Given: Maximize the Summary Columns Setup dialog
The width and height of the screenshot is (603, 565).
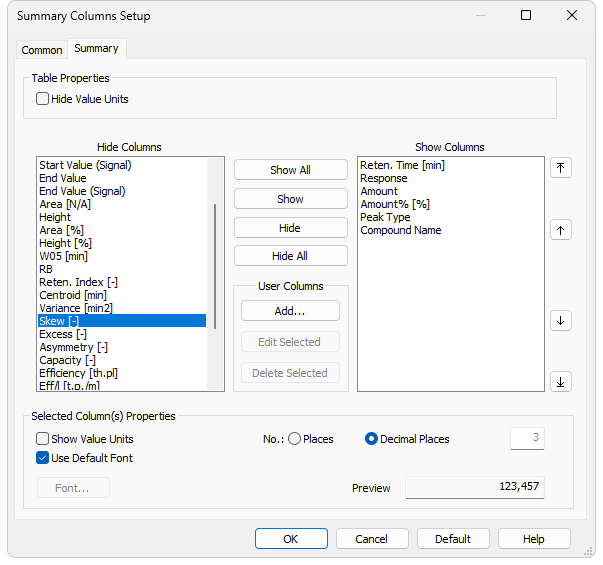Looking at the screenshot, I should point(526,15).
